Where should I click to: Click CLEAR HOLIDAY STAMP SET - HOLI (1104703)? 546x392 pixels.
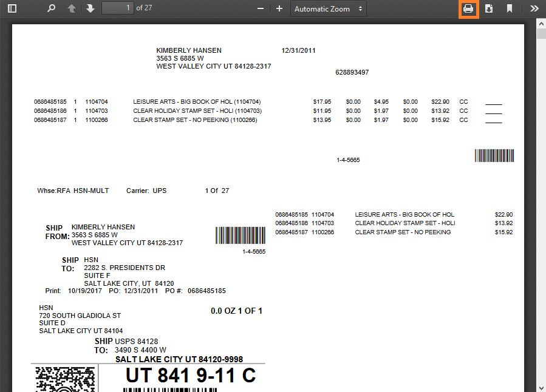197,110
